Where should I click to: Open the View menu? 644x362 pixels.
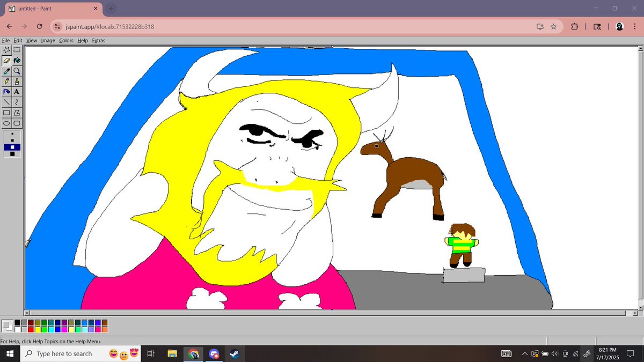click(x=32, y=40)
